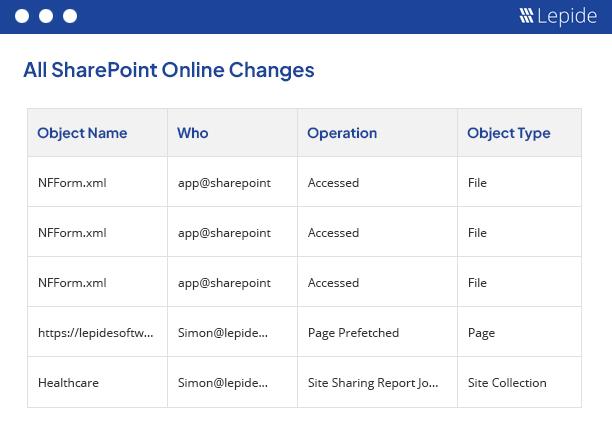Click File object type in third row

point(477,283)
